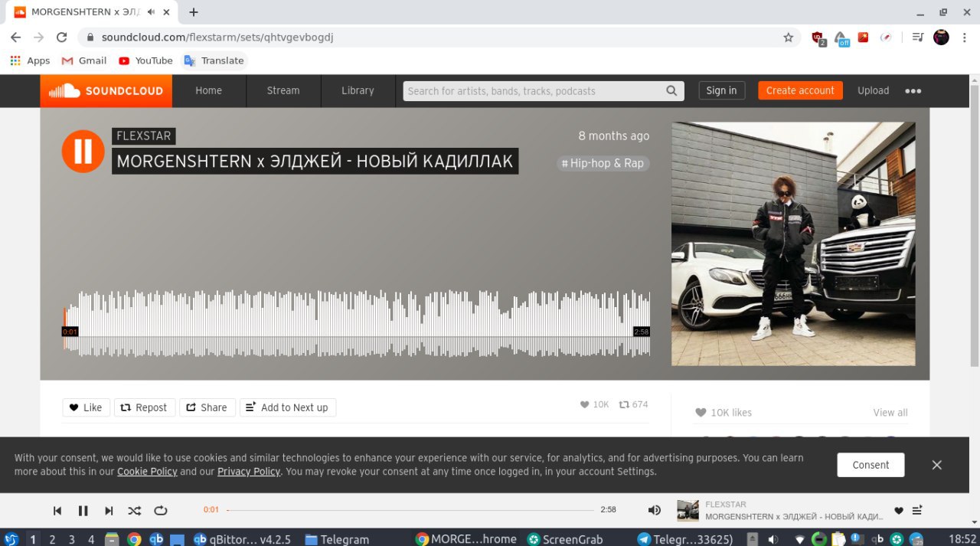
Task: Click the magnifier search icon
Action: 672,91
